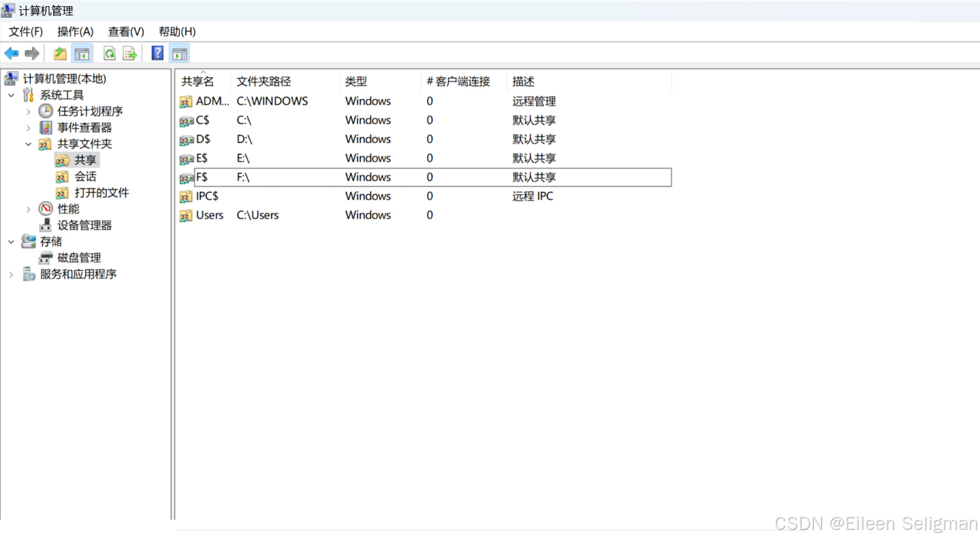Click the up one level folder icon

(60, 54)
